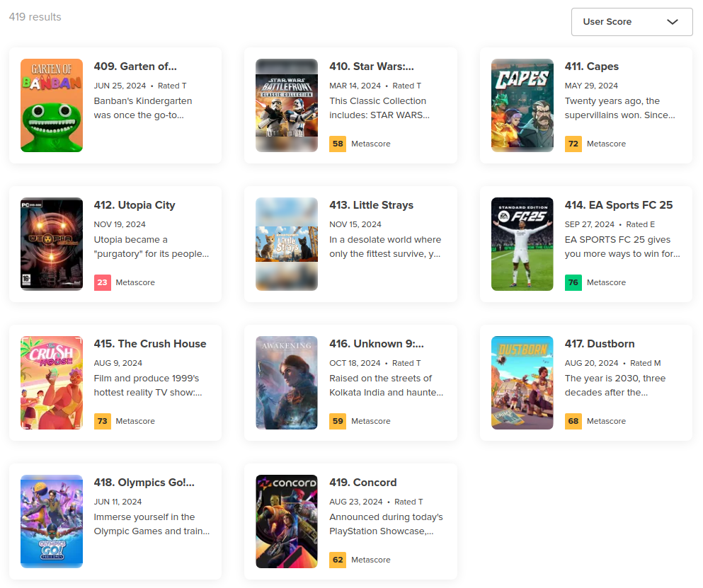
Task: Click 'EA SPORTS FC 25 gives you more ways' text
Action: 622,246
